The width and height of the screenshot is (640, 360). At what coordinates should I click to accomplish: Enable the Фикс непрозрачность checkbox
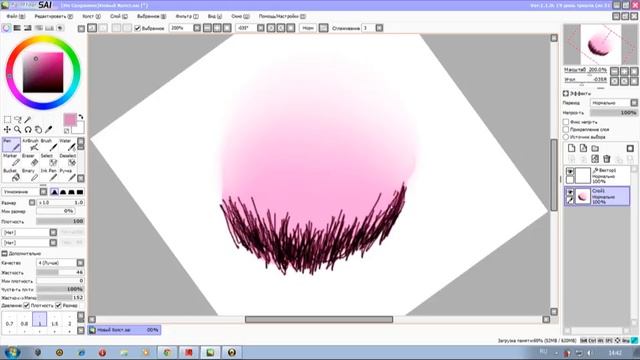coord(566,122)
